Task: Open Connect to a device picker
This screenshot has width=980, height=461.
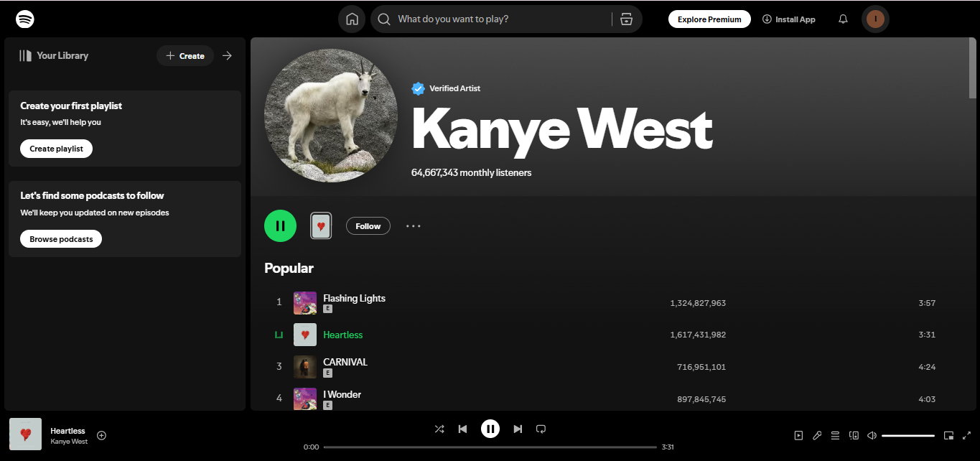Action: click(x=854, y=435)
